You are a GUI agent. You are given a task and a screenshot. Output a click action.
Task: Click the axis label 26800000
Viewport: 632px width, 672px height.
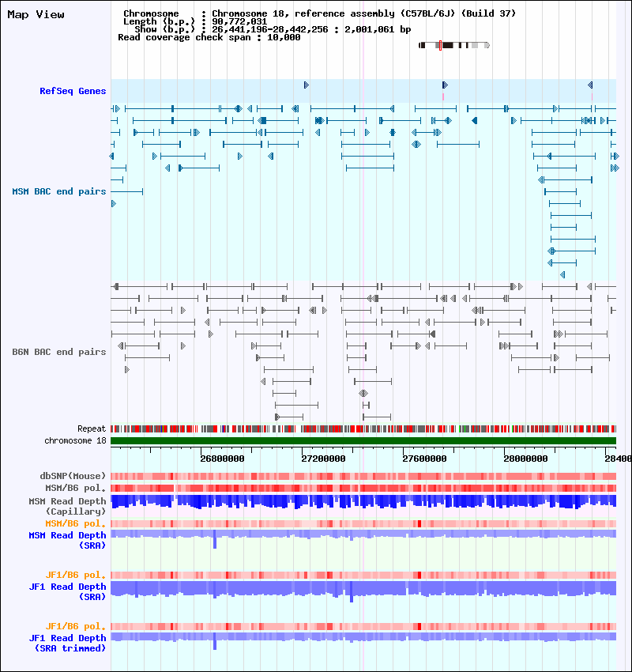click(x=222, y=459)
